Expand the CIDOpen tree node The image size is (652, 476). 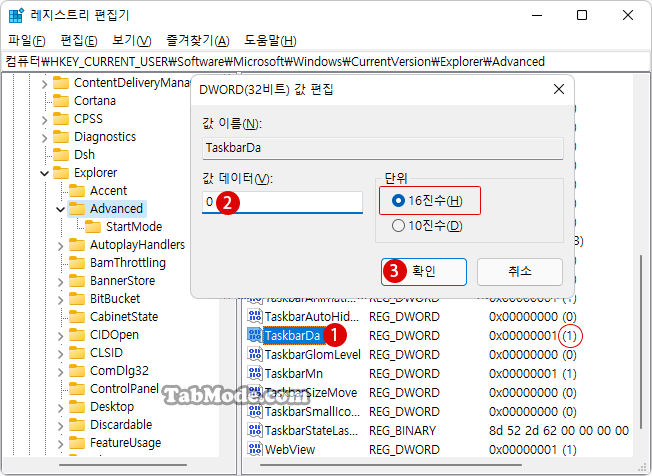click(x=61, y=336)
